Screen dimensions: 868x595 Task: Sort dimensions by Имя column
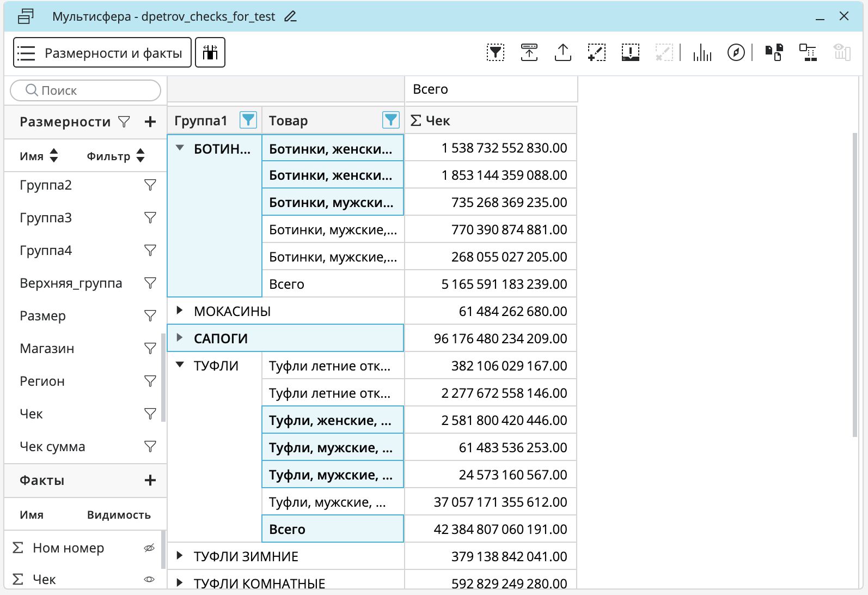coord(53,156)
